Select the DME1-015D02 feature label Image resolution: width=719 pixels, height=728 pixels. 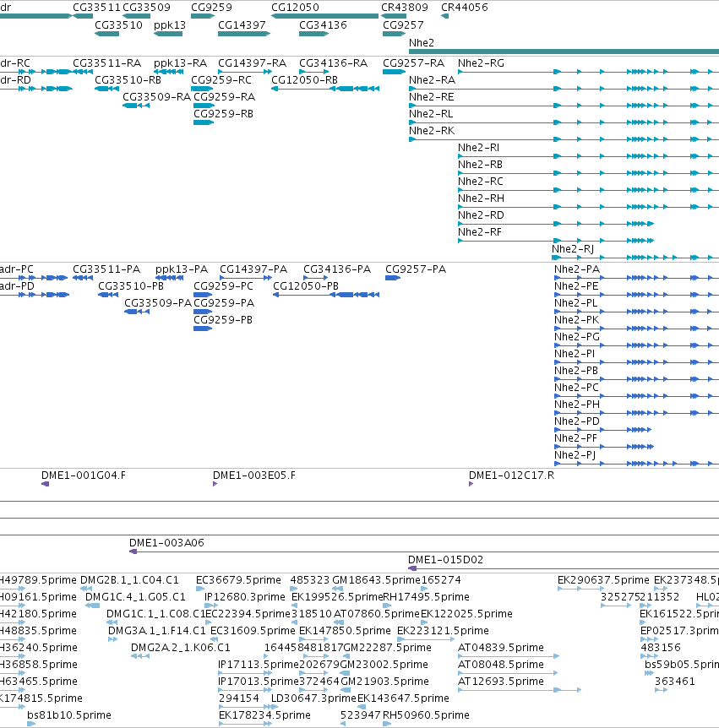tap(445, 559)
